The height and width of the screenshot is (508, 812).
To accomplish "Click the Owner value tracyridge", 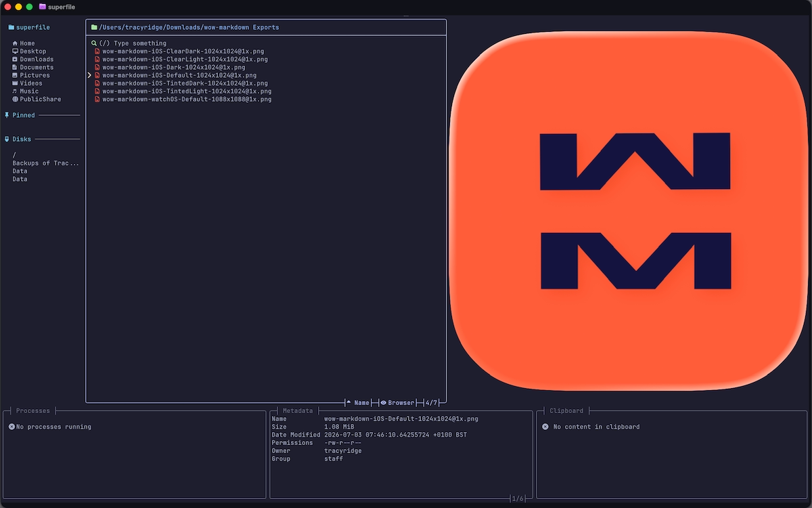I will (x=343, y=451).
